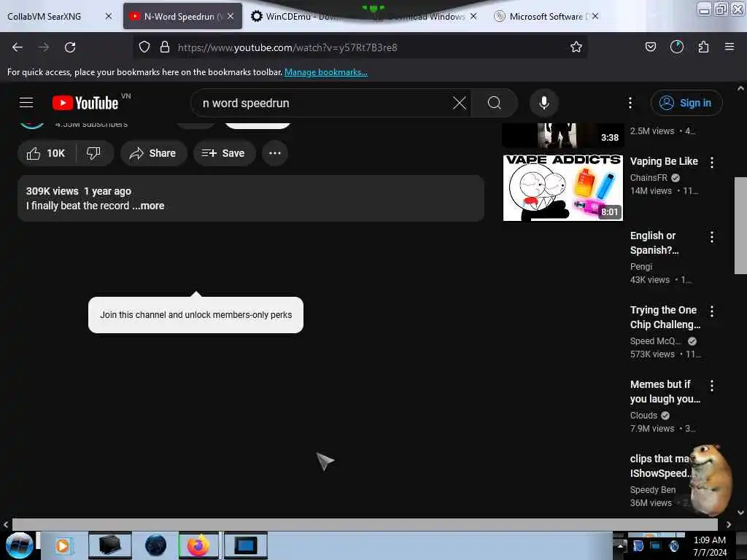This screenshot has width=747, height=560.
Task: Run search with the magnifier button
Action: [x=494, y=103]
